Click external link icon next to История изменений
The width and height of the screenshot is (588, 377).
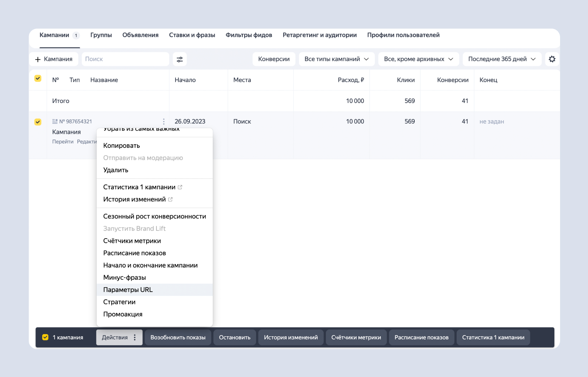point(170,200)
